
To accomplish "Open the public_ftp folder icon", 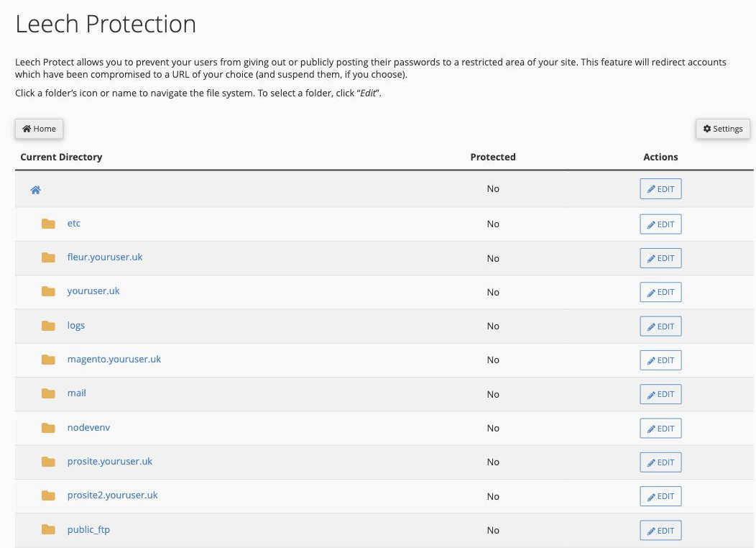I will 48,530.
